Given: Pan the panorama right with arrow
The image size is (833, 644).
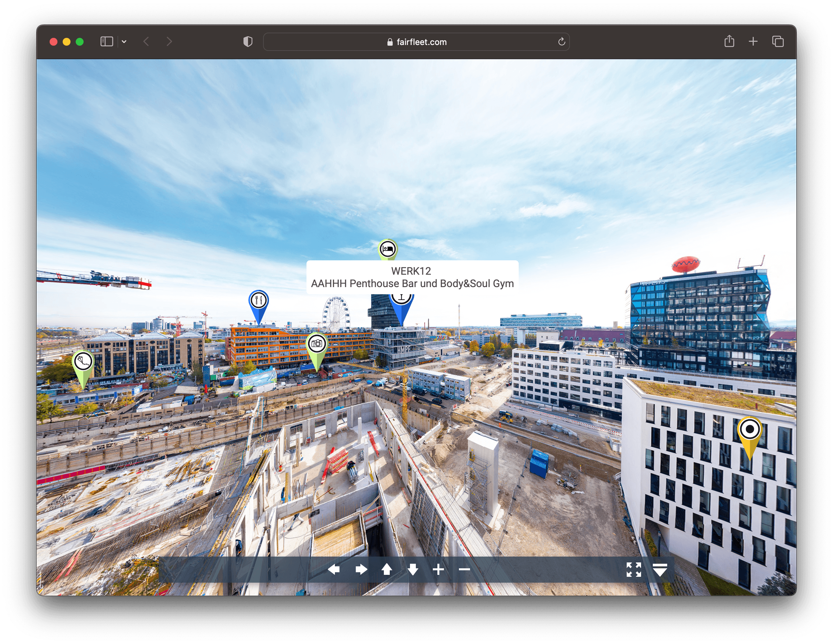Looking at the screenshot, I should [x=361, y=570].
